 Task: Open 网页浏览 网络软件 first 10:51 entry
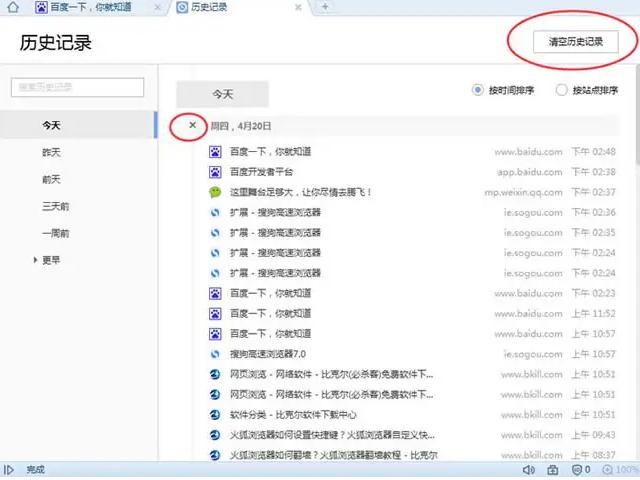pos(331,374)
